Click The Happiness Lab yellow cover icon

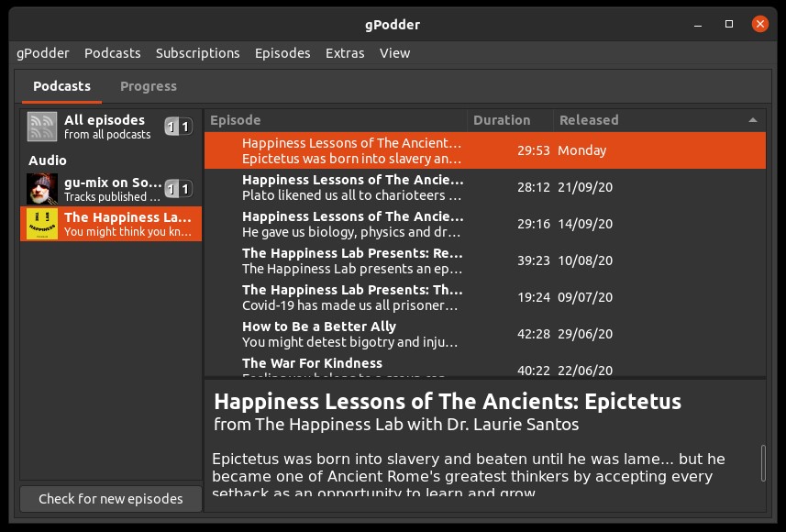pyautogui.click(x=42, y=224)
